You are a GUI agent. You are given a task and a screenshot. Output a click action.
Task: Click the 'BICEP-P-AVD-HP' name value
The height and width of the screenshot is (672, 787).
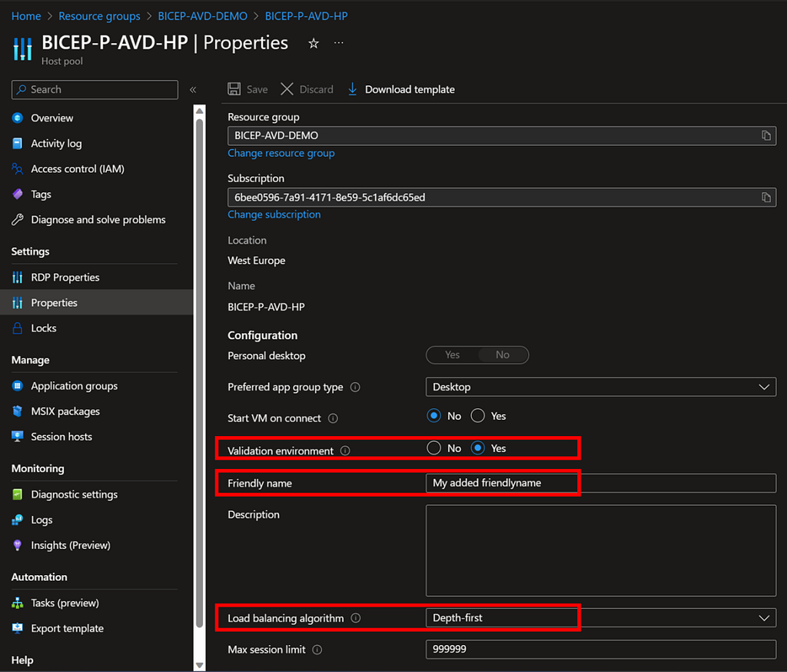click(x=266, y=307)
